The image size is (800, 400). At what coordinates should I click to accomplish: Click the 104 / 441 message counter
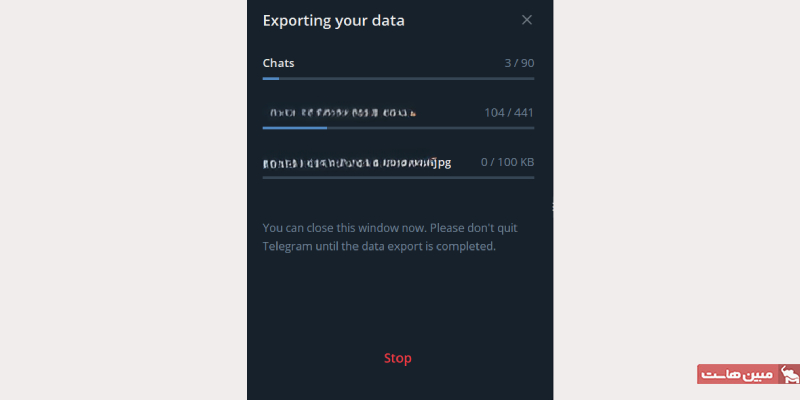point(509,113)
